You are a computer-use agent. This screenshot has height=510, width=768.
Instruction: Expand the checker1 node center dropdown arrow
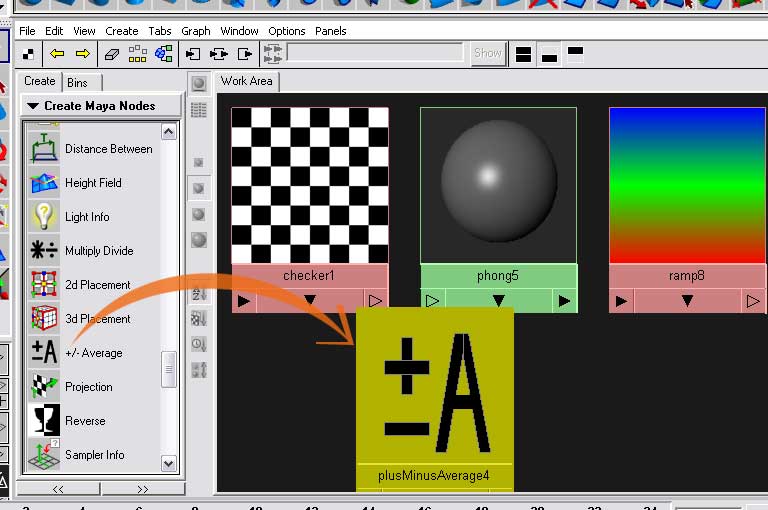point(309,300)
